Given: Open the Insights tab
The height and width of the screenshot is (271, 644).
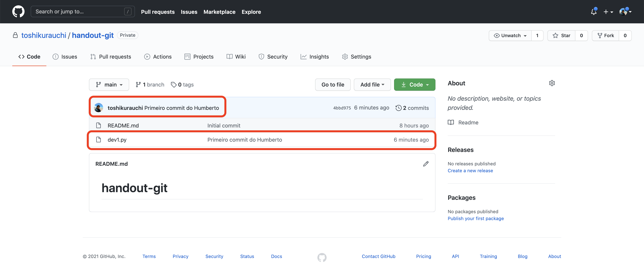Looking at the screenshot, I should coord(315,57).
